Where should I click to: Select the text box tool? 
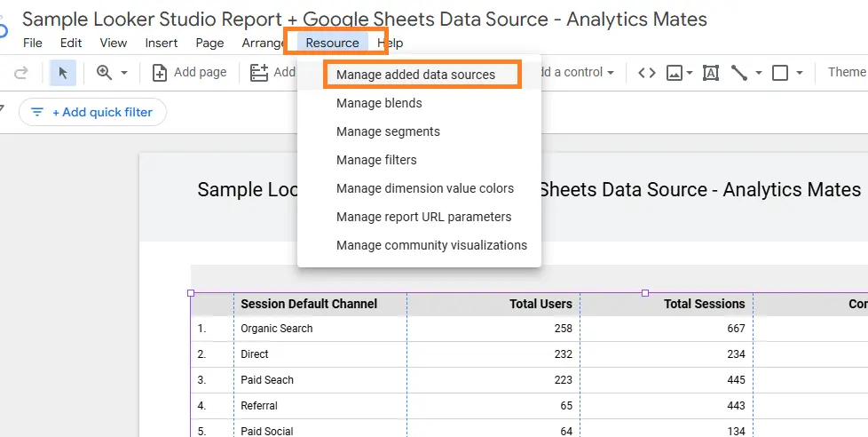click(x=711, y=73)
